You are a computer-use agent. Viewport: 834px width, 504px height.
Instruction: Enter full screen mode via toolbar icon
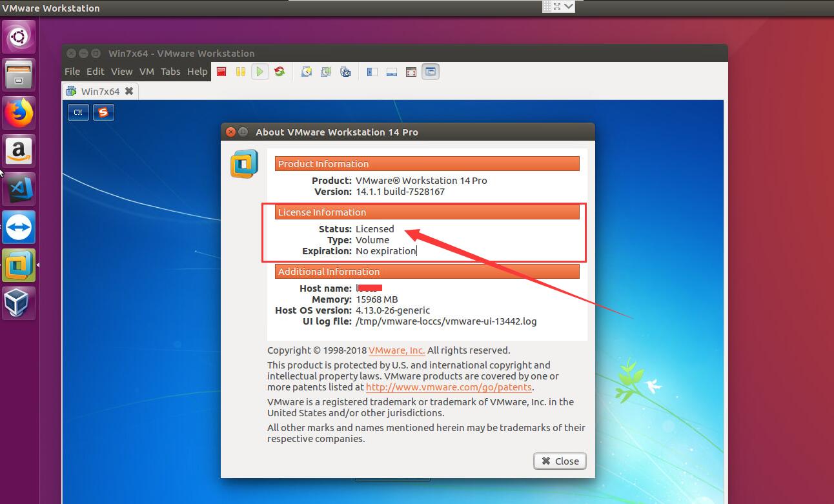pyautogui.click(x=411, y=72)
